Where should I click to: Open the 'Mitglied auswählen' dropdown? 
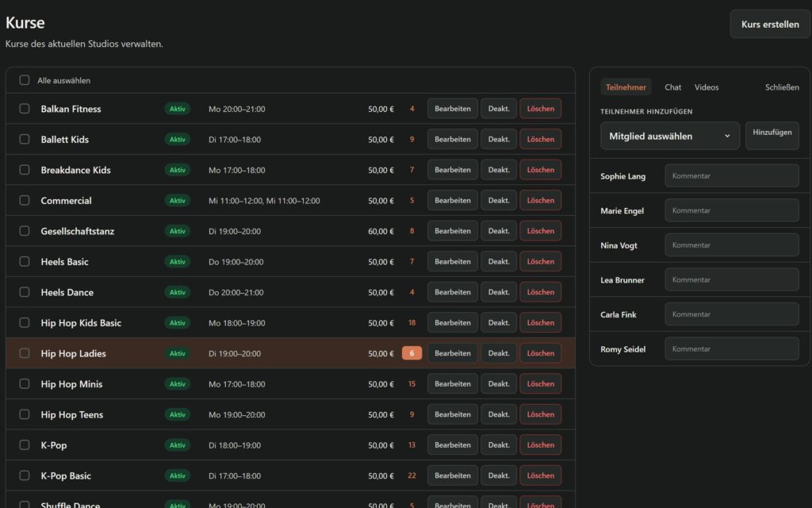[669, 136]
